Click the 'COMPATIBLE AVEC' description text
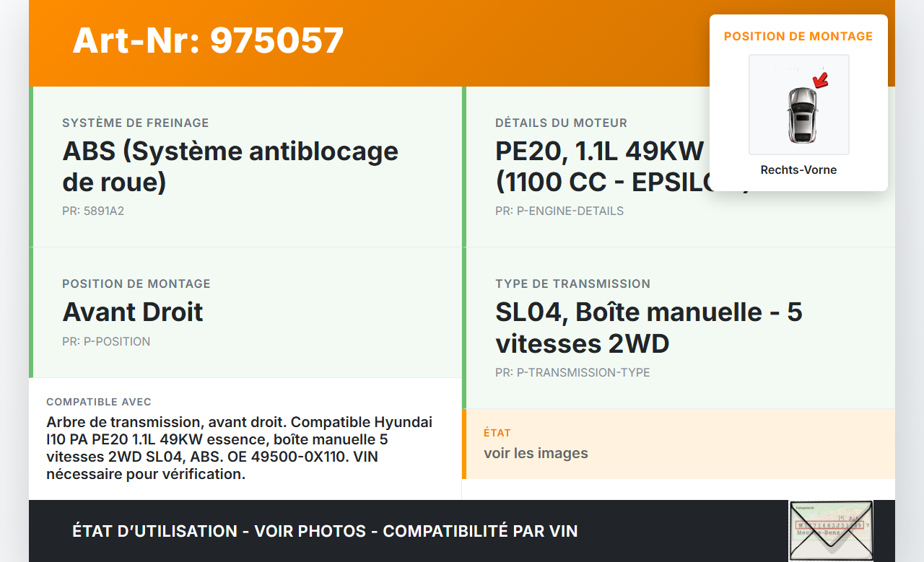924x562 pixels. [x=239, y=447]
